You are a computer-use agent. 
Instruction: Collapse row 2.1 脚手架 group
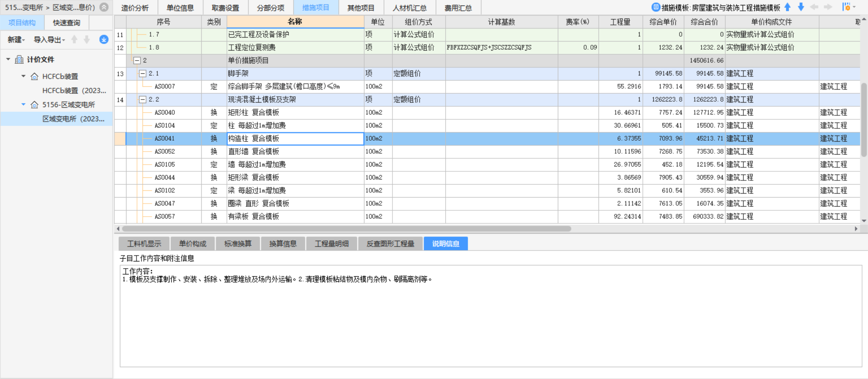(143, 73)
